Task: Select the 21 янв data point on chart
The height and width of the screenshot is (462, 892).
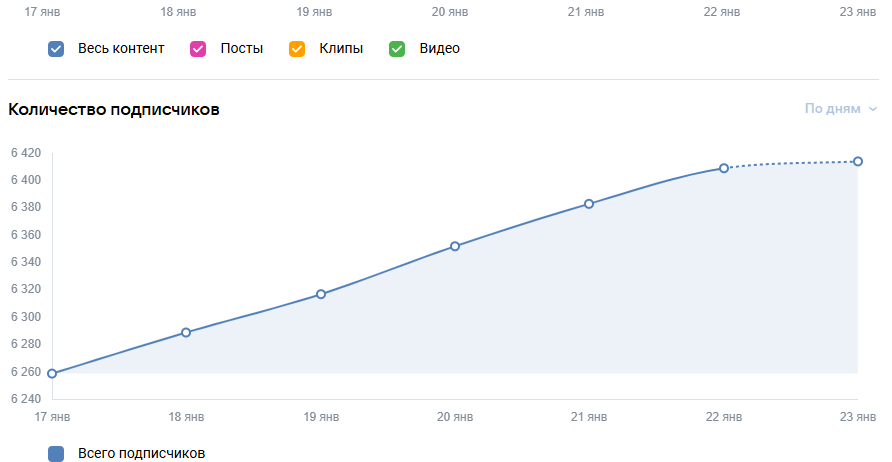Action: (589, 204)
